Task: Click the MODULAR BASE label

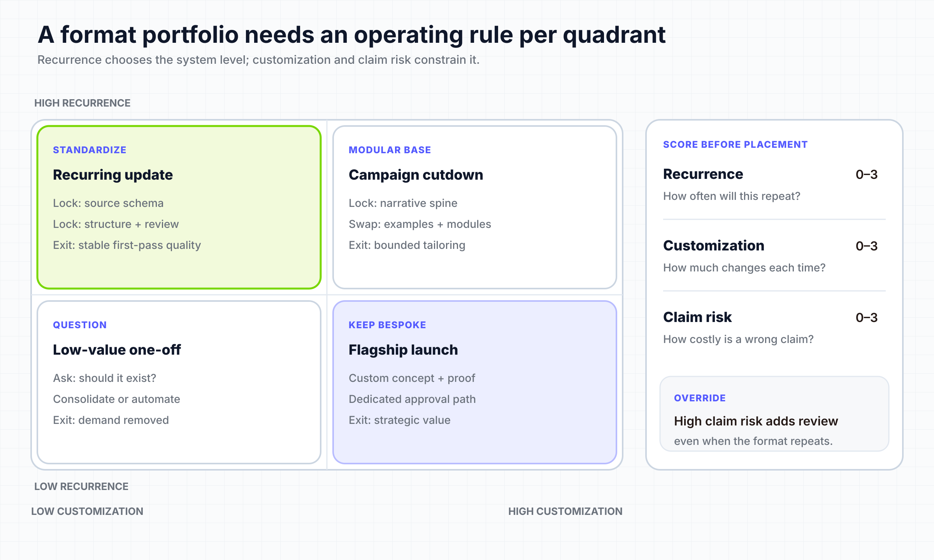Action: point(390,150)
